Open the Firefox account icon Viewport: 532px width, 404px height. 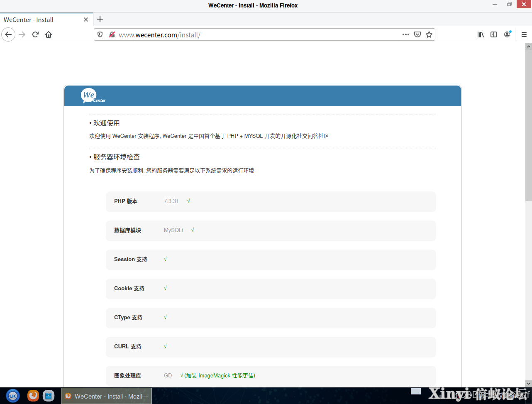(x=507, y=34)
